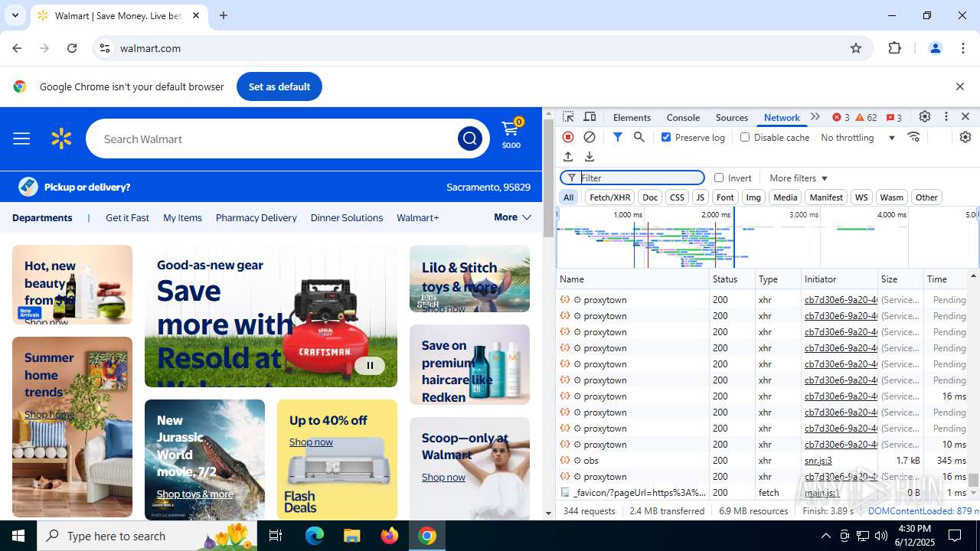
Task: Open network search magnifier
Action: [639, 137]
